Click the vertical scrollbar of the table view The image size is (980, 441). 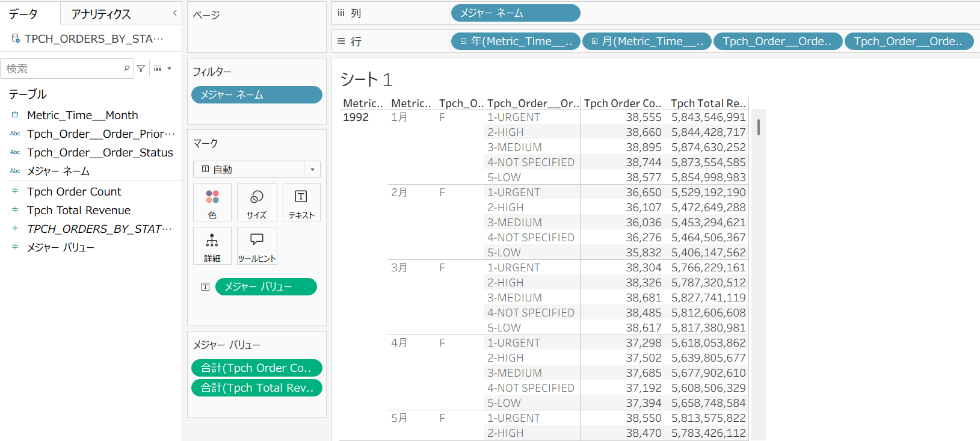click(758, 127)
